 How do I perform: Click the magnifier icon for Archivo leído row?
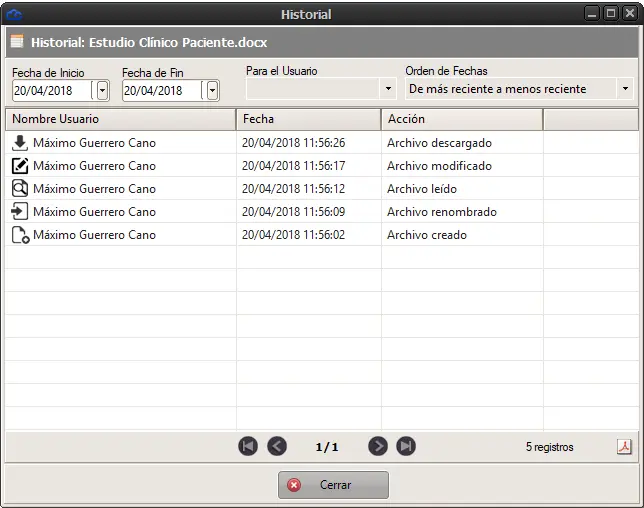click(x=19, y=188)
